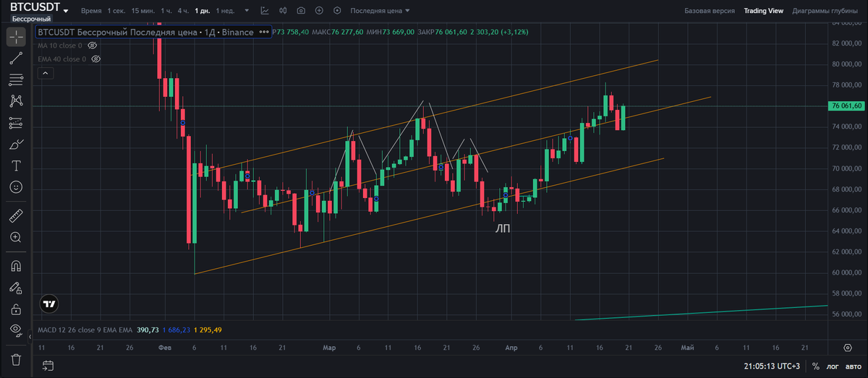The width and height of the screenshot is (868, 378).
Task: Select the Text annotation tool
Action: 16,166
